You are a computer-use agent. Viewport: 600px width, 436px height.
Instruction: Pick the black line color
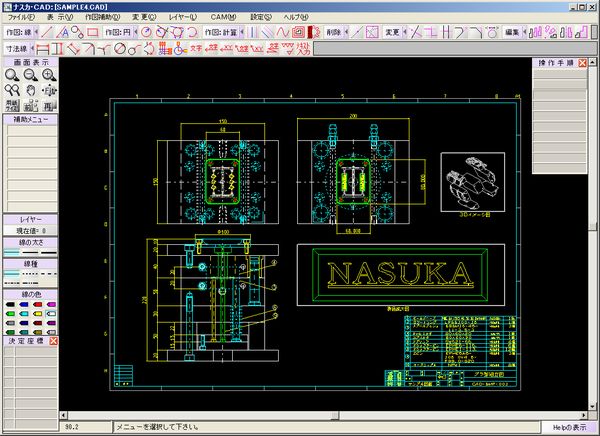(10, 305)
